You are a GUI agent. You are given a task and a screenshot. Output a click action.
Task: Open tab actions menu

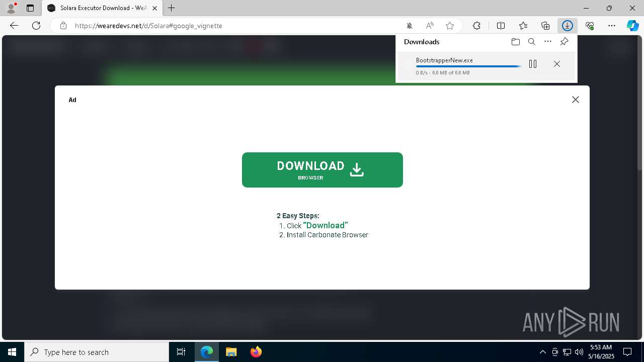30,8
